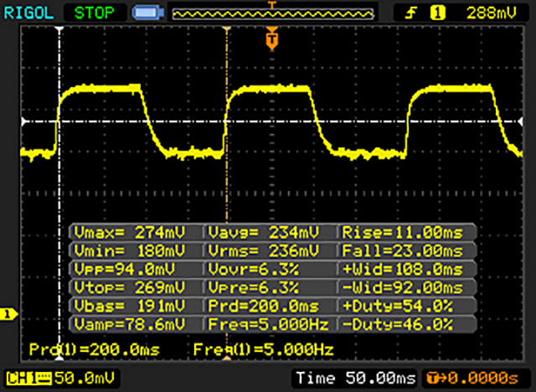
Task: Click the right-edge trigger level arrow marker
Action: coord(520,121)
